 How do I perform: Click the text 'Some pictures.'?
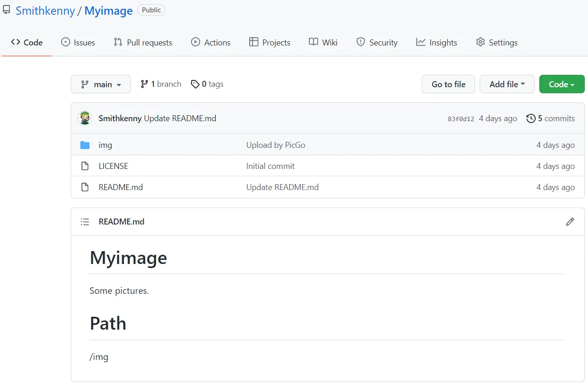[119, 291]
